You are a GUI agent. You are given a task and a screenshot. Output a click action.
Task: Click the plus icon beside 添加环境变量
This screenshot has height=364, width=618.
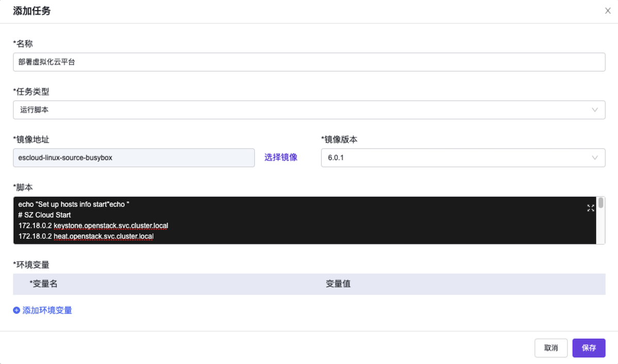click(16, 310)
